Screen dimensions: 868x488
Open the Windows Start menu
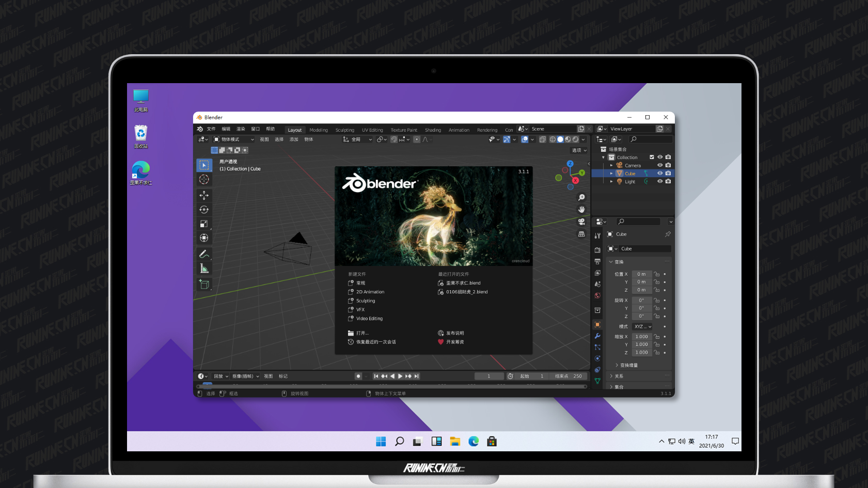381,441
